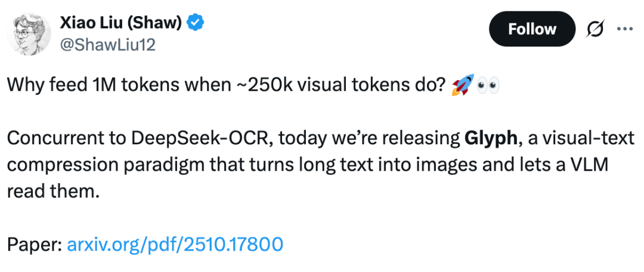
Task: Click the "Paper:" label
Action: [34, 244]
